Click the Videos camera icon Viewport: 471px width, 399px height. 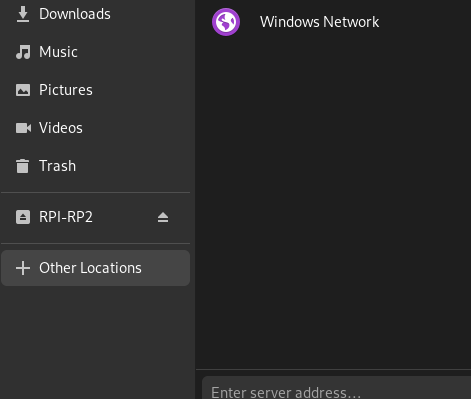(x=23, y=128)
